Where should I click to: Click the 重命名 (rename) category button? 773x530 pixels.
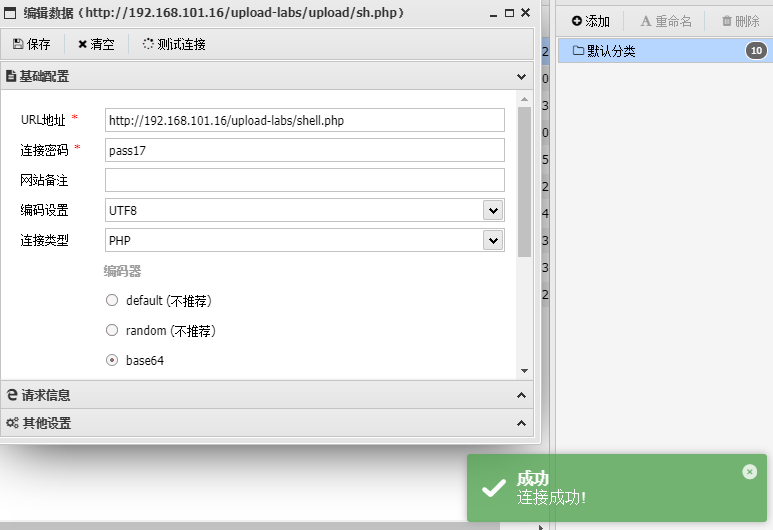(666, 21)
